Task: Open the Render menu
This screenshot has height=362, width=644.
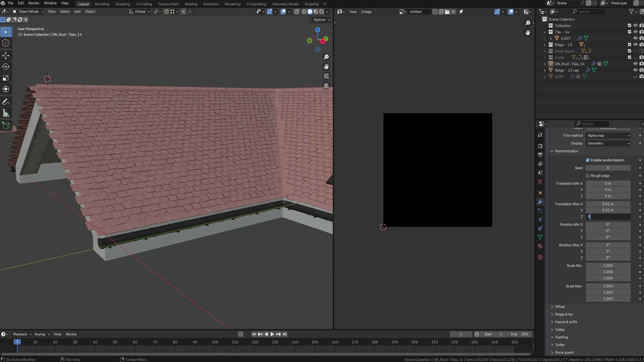Action: tap(34, 3)
